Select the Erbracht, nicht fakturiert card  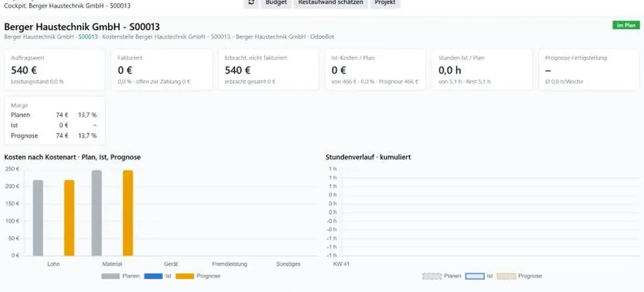(x=269, y=70)
